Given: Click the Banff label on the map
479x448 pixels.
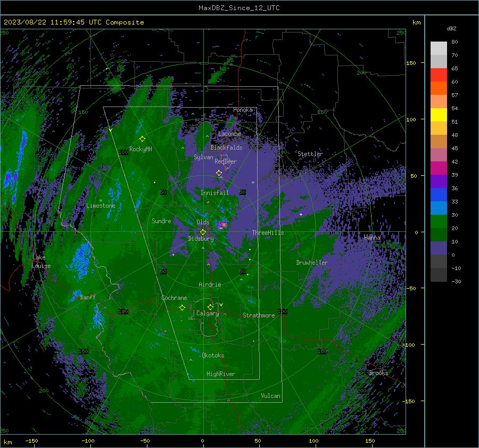Looking at the screenshot, I should pos(88,297).
